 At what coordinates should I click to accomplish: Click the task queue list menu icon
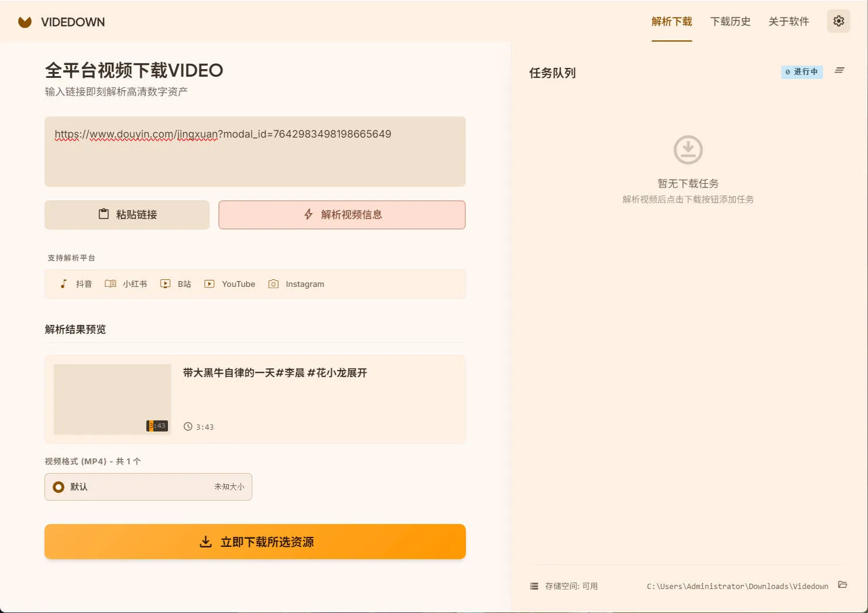[x=839, y=70]
